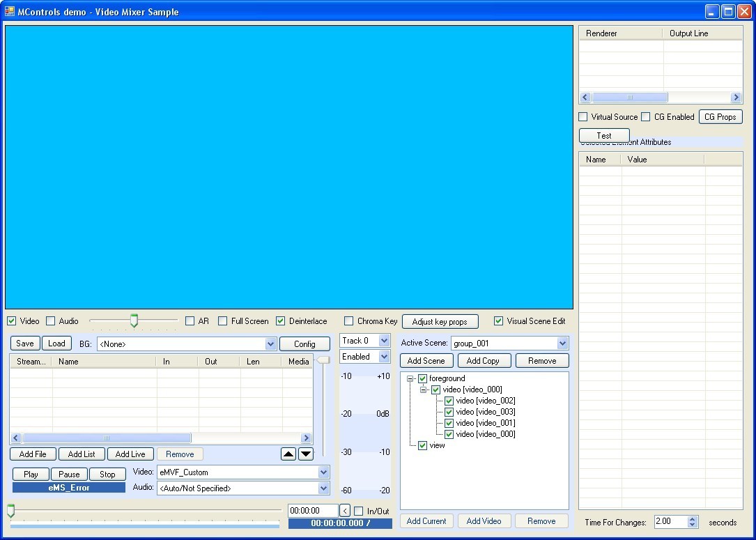756x540 pixels.
Task: Click the Test button in the right panel
Action: tap(603, 135)
